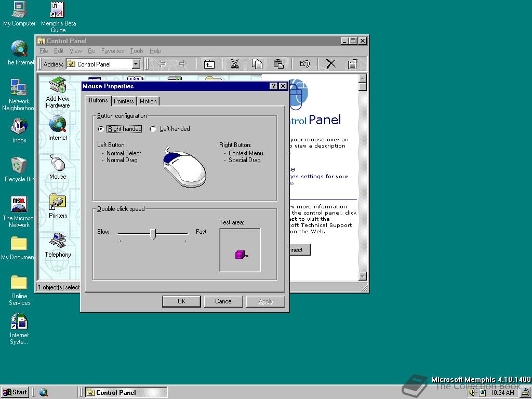The width and height of the screenshot is (532, 399).
Task: Click the double-click speed slider handle
Action: 153,234
